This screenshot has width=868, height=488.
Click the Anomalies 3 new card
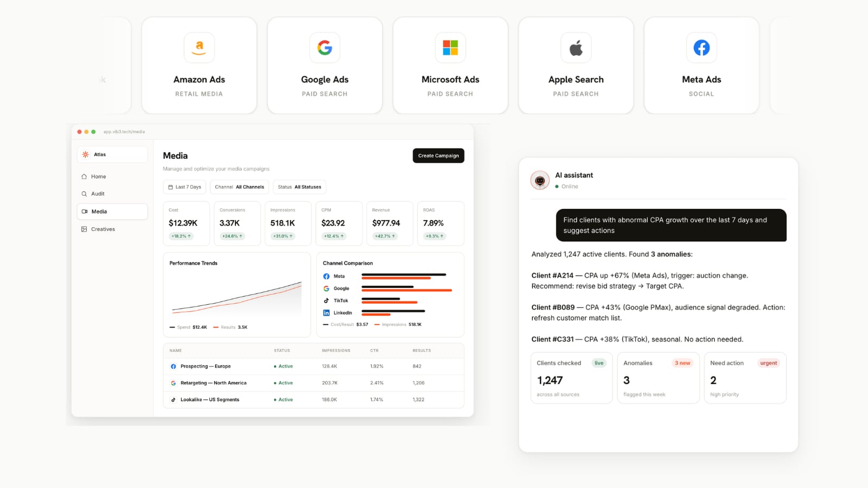click(x=658, y=378)
